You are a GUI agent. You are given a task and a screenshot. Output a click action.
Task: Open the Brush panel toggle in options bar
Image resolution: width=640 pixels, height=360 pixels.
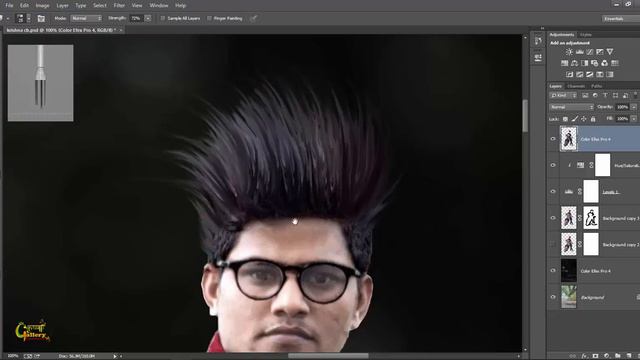41,18
